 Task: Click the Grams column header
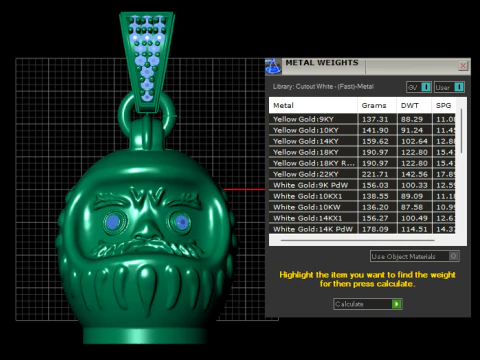tap(377, 106)
